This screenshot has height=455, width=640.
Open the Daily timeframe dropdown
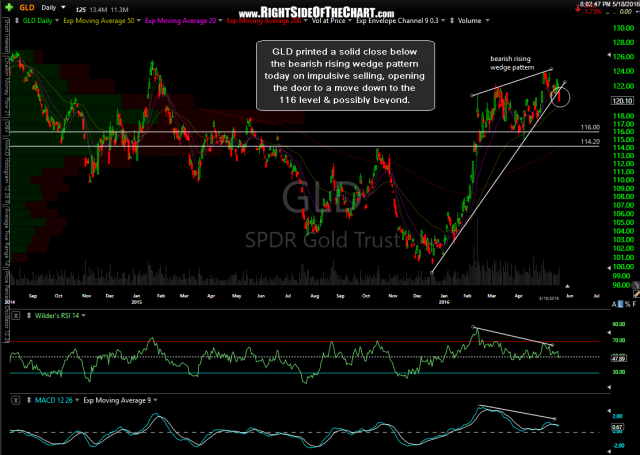[x=63, y=7]
